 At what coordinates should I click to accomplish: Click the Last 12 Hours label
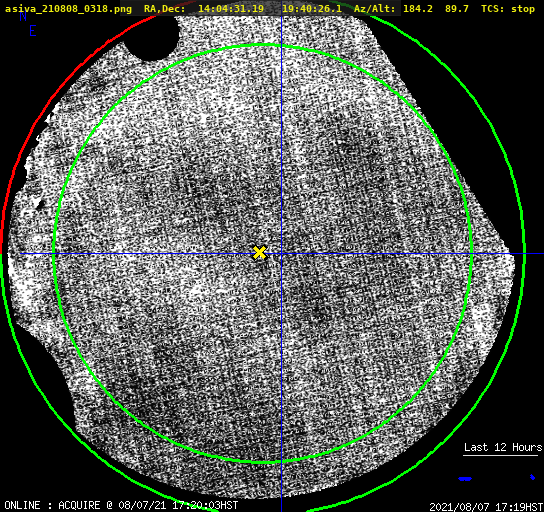pos(503,447)
